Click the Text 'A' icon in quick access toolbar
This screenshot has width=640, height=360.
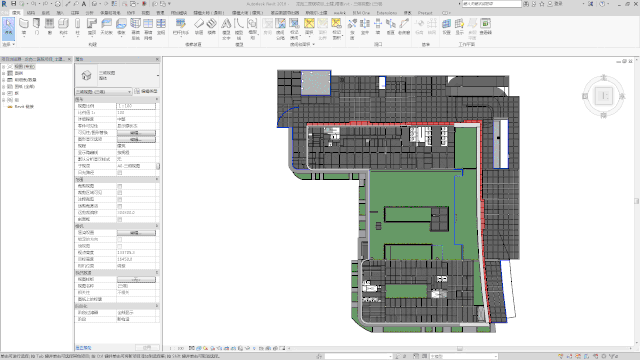(84, 4)
